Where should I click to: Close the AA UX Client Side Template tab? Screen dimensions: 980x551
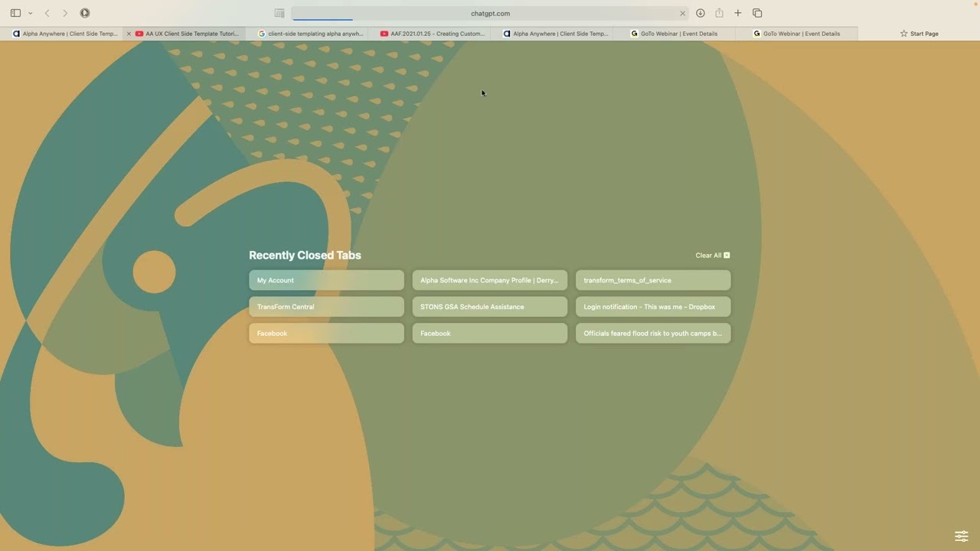[129, 34]
